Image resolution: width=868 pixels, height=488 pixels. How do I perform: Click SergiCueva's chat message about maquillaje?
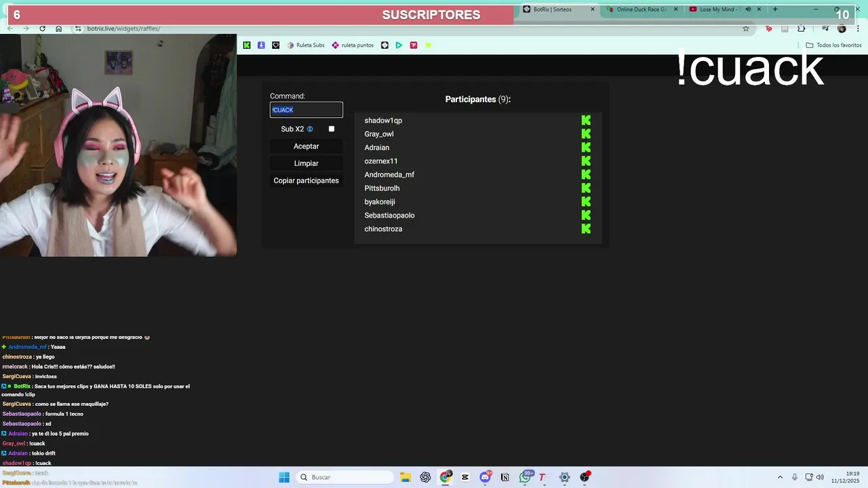pos(56,404)
